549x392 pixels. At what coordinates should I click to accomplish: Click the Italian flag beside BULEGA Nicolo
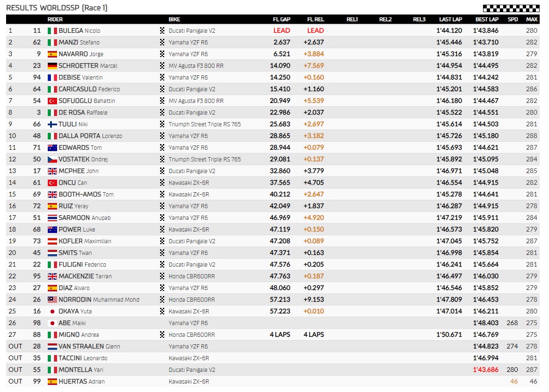click(x=52, y=31)
